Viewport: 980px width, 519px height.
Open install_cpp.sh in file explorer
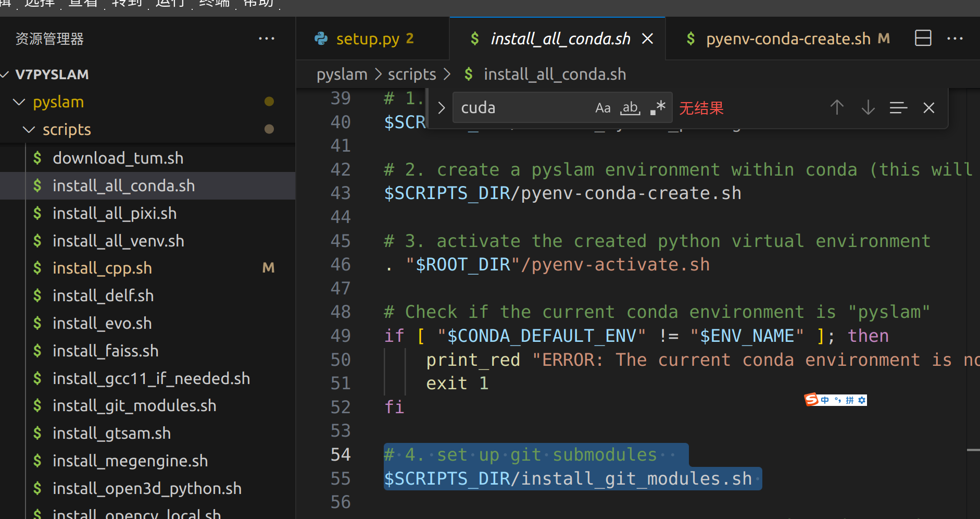(102, 268)
